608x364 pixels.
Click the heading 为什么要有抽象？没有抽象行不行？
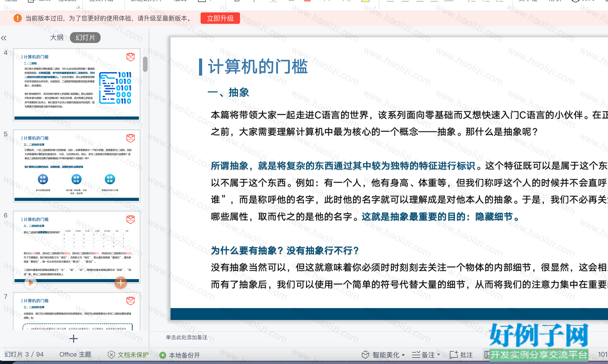click(x=285, y=250)
